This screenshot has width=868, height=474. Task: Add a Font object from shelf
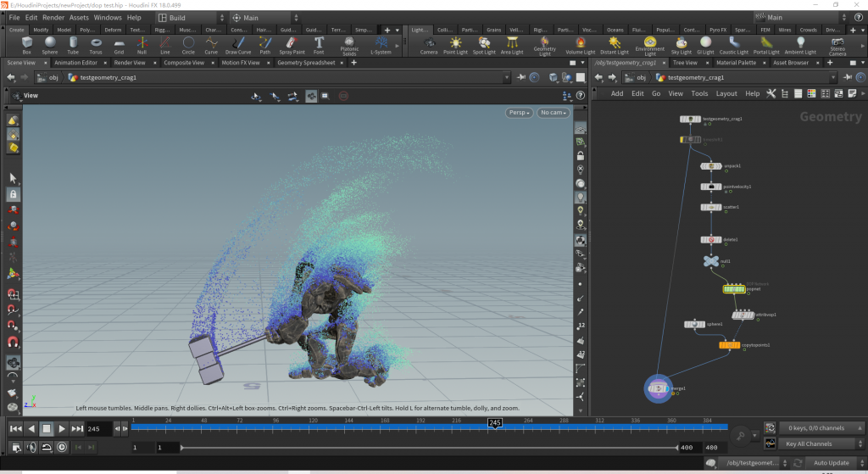319,46
